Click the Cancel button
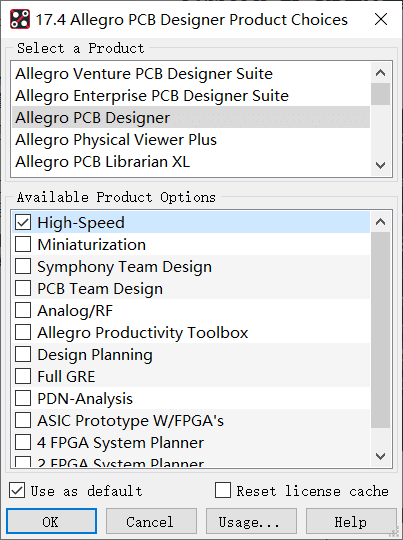403x540 pixels. (151, 521)
